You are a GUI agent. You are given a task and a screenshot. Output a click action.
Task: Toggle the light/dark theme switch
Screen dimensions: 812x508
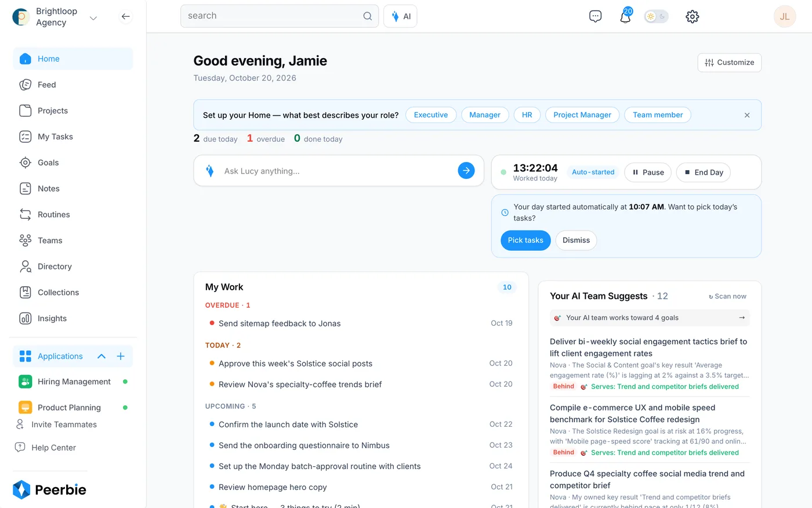(x=656, y=16)
